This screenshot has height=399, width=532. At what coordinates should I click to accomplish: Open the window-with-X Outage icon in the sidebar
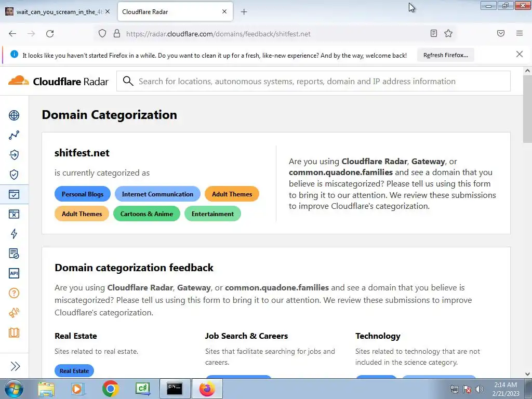(14, 214)
